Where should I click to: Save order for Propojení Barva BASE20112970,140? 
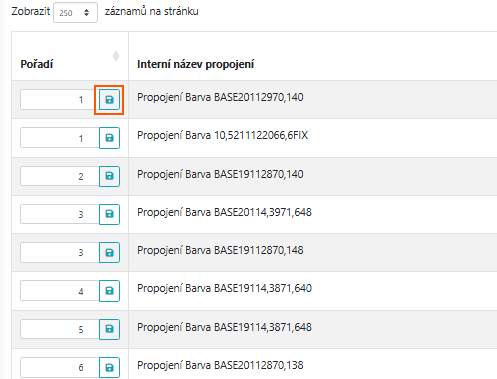(x=109, y=100)
